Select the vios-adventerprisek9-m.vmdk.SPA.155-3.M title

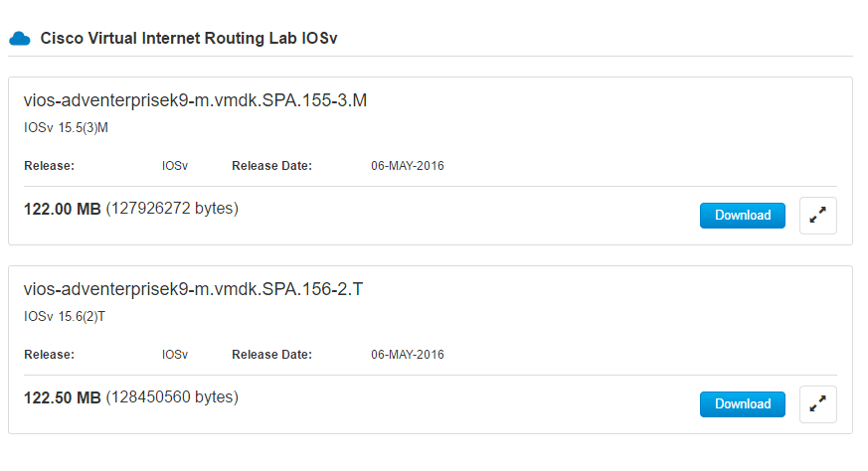click(x=196, y=101)
